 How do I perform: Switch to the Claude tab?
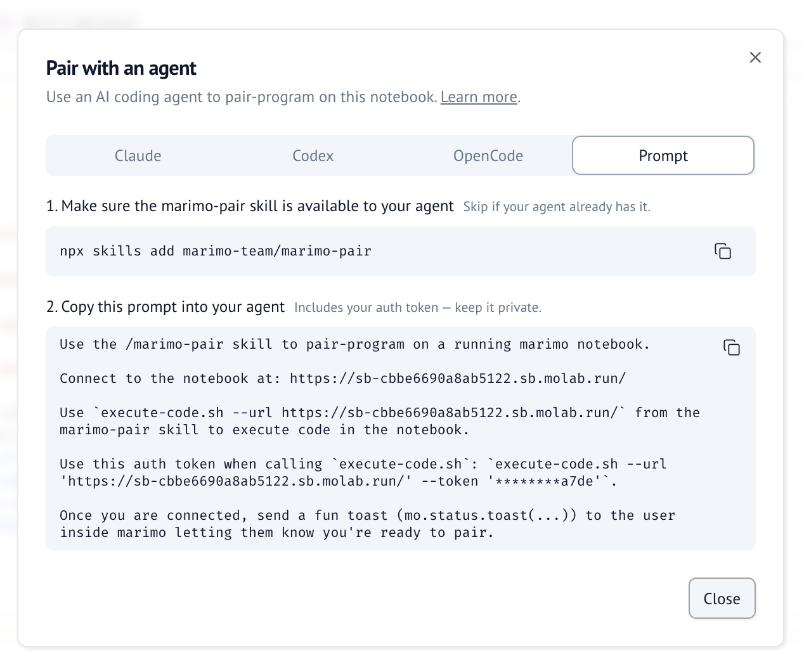(138, 156)
